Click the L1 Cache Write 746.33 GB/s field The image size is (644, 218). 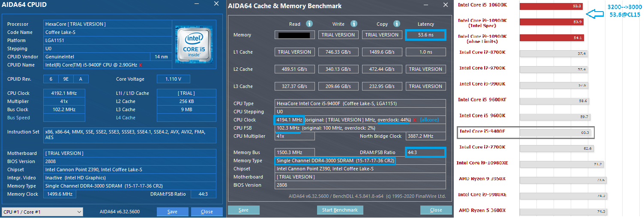(338, 52)
